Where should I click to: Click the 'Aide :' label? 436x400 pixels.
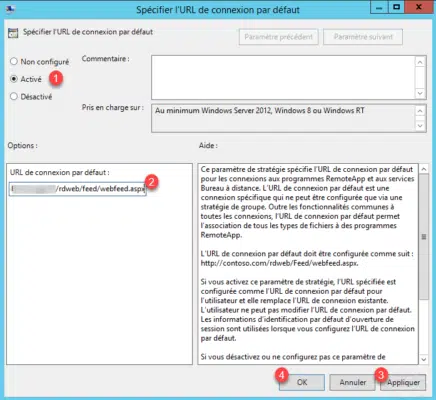coord(208,146)
